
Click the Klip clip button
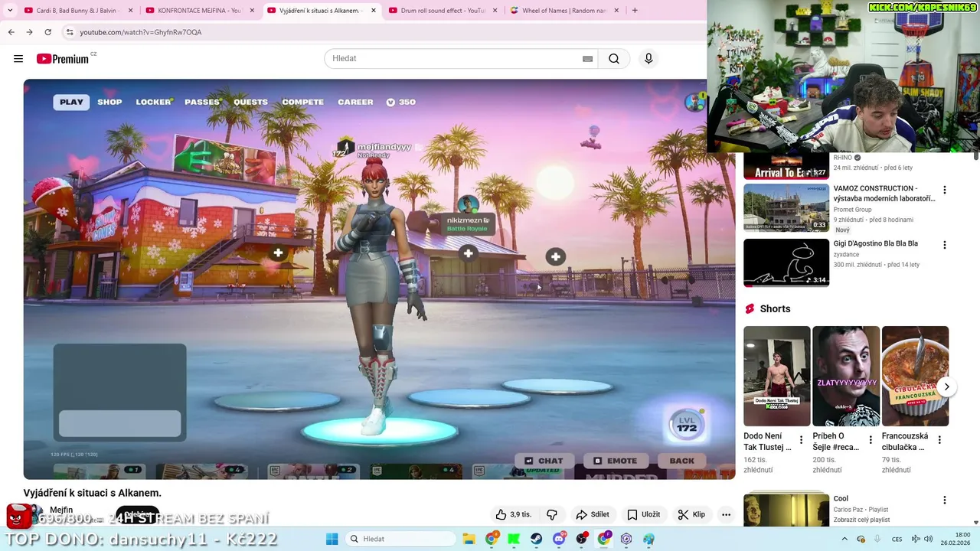[x=691, y=515]
